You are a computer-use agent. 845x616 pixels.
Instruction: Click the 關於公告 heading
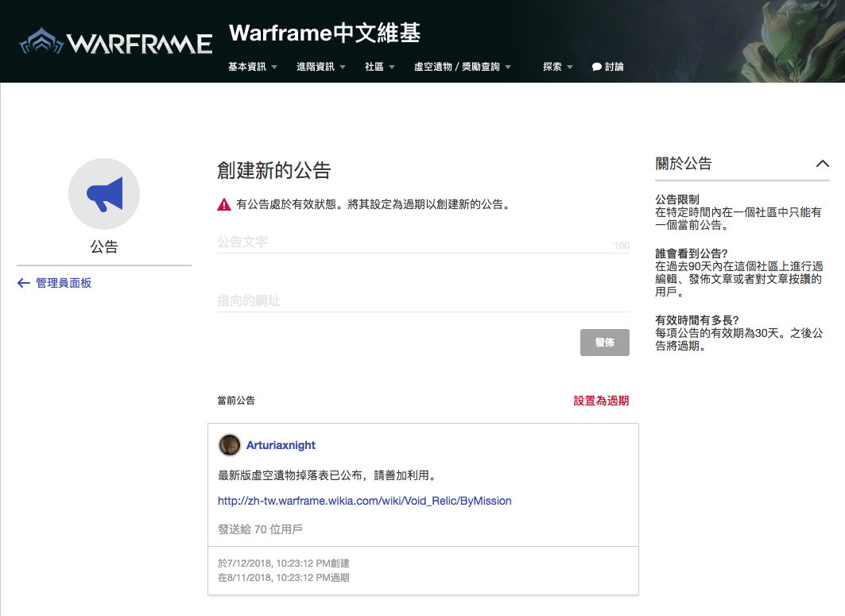pyautogui.click(x=684, y=163)
